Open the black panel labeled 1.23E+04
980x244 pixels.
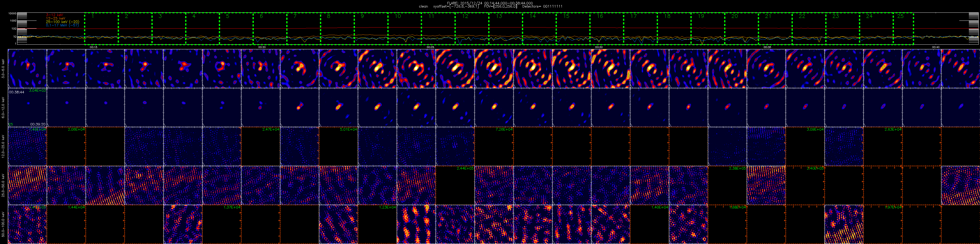coord(377,224)
